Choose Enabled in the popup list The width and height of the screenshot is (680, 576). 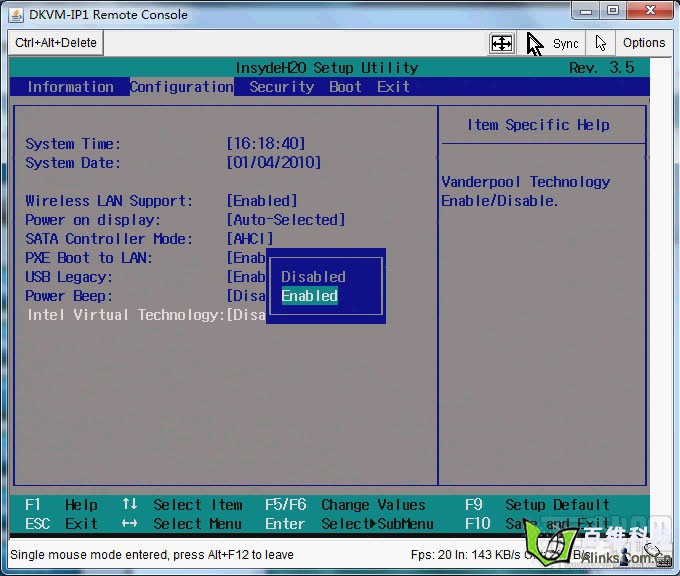(x=310, y=296)
